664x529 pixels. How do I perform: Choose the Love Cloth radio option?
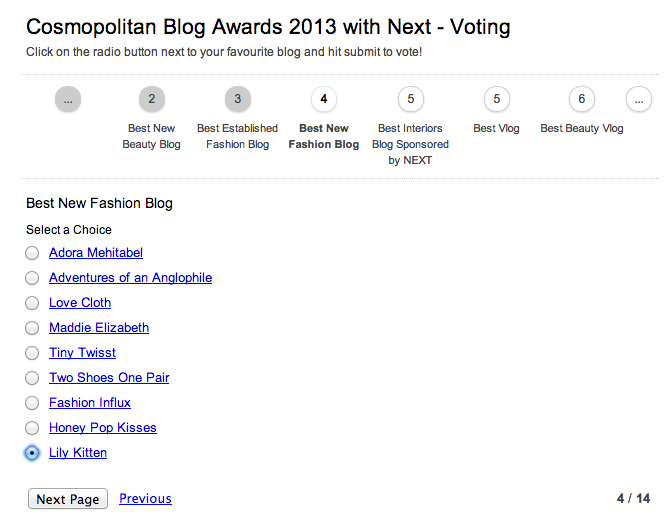point(33,303)
